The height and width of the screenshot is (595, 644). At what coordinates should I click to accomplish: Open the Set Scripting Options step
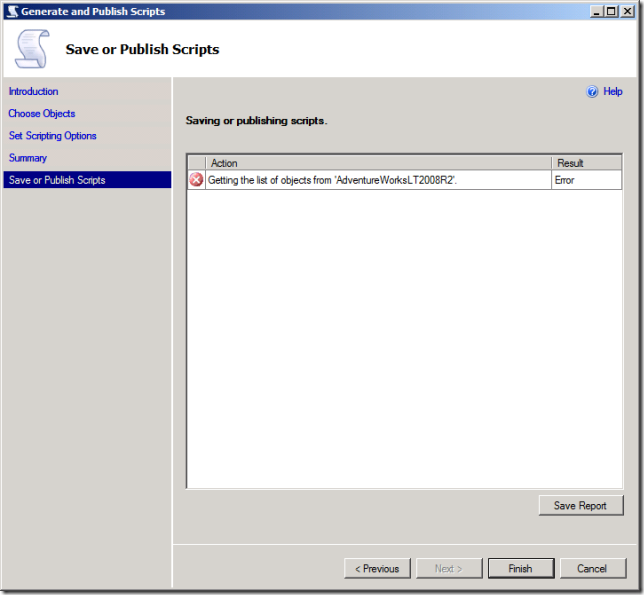click(x=53, y=136)
